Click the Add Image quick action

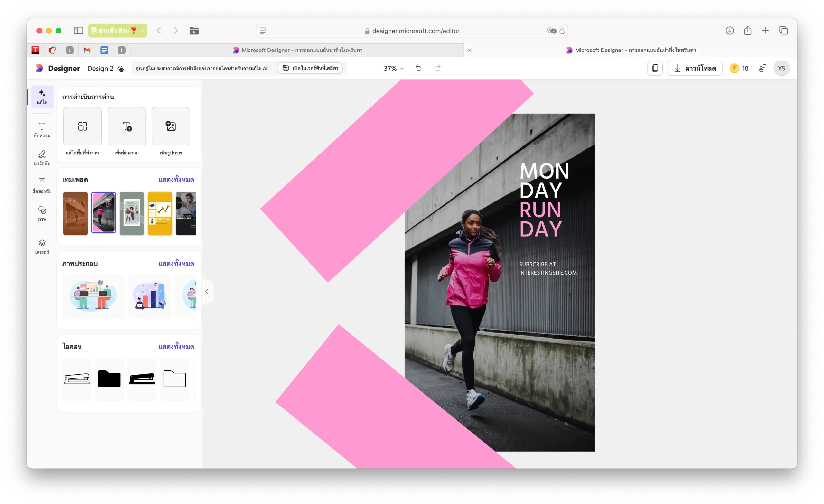[x=171, y=126]
